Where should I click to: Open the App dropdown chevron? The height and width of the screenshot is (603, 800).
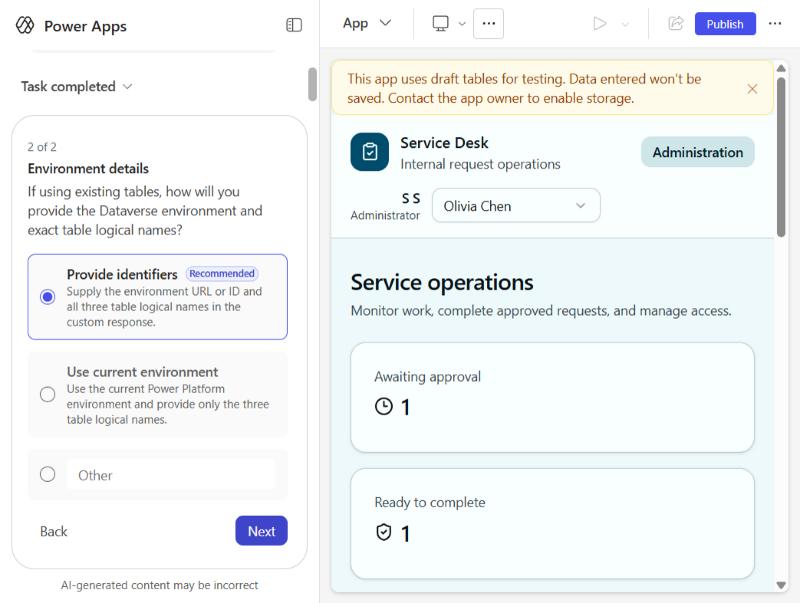click(386, 23)
